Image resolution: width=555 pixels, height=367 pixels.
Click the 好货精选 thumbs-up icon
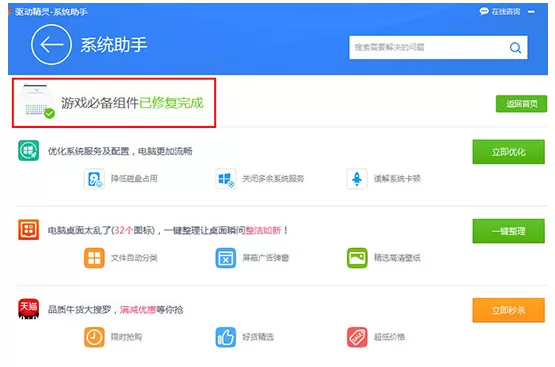225,337
